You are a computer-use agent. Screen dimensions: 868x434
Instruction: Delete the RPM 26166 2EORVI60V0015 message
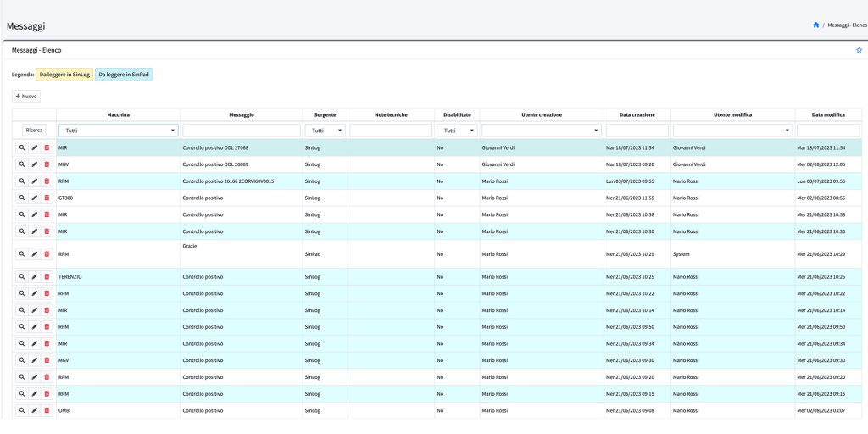tap(47, 181)
